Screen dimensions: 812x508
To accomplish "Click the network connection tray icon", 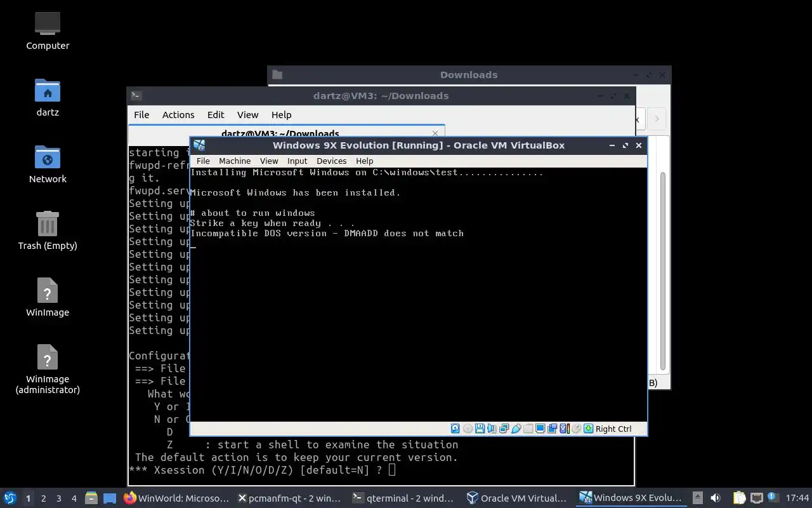I will (757, 498).
